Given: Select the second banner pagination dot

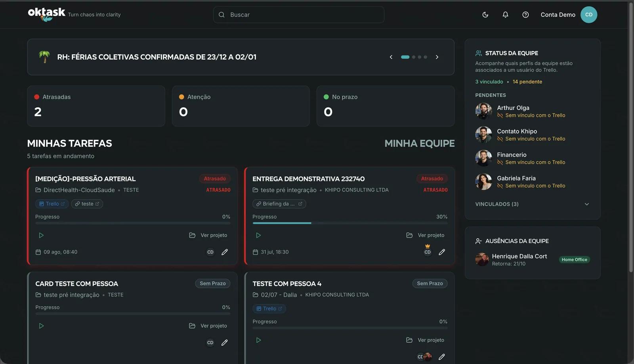Looking at the screenshot, I should 414,57.
